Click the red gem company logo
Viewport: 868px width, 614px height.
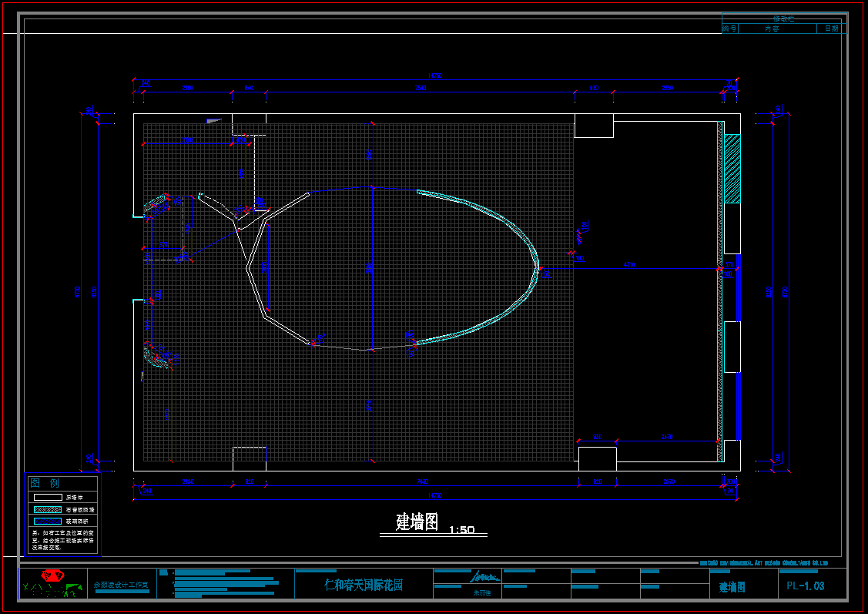click(x=52, y=575)
